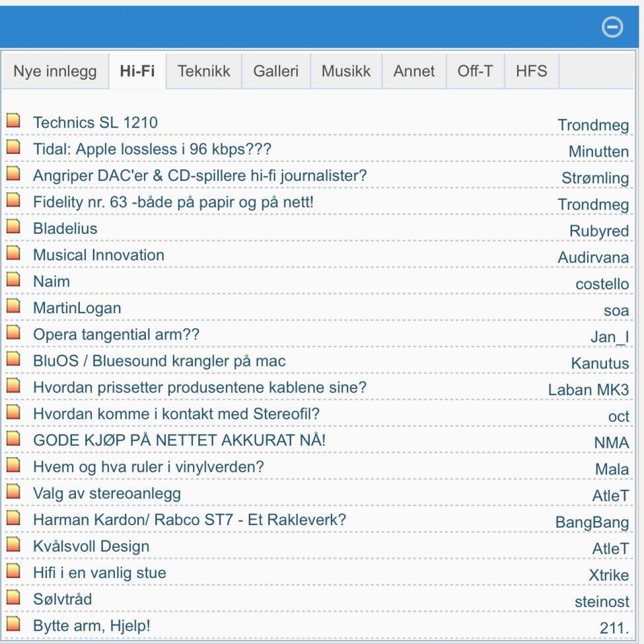Visit user Xtrike's profile
The width and height of the screenshot is (644, 644).
pos(609,575)
